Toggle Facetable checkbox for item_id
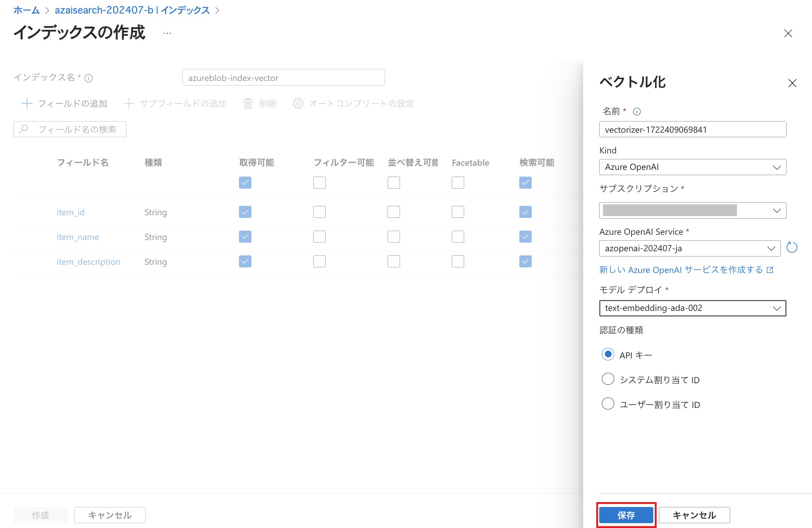 pos(458,212)
